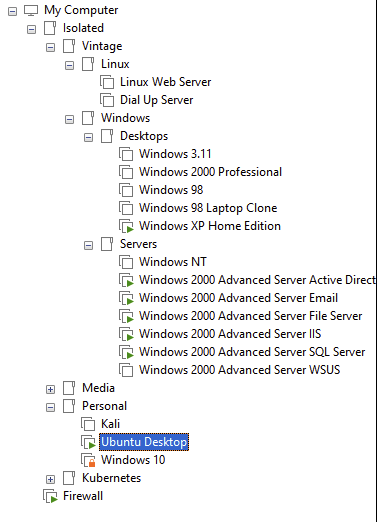Expand the Kubernetes folder
377x522 pixels.
pyautogui.click(x=50, y=480)
